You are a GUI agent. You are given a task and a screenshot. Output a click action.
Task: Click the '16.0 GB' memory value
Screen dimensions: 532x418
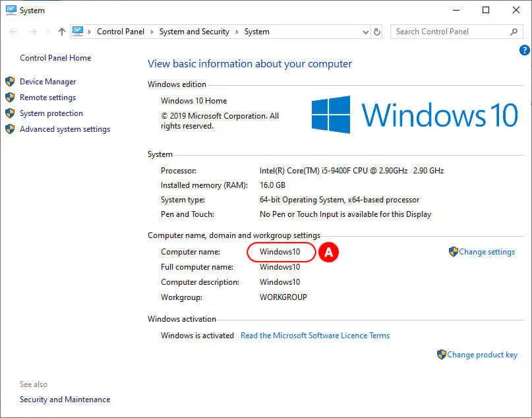click(x=272, y=185)
